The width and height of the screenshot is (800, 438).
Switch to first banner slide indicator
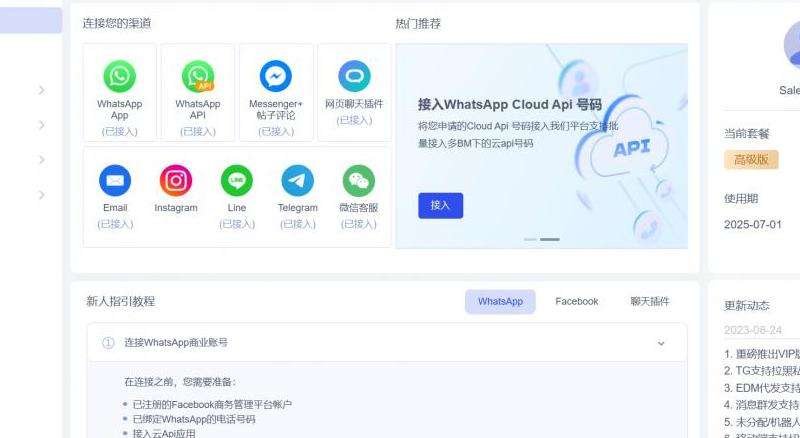point(530,239)
